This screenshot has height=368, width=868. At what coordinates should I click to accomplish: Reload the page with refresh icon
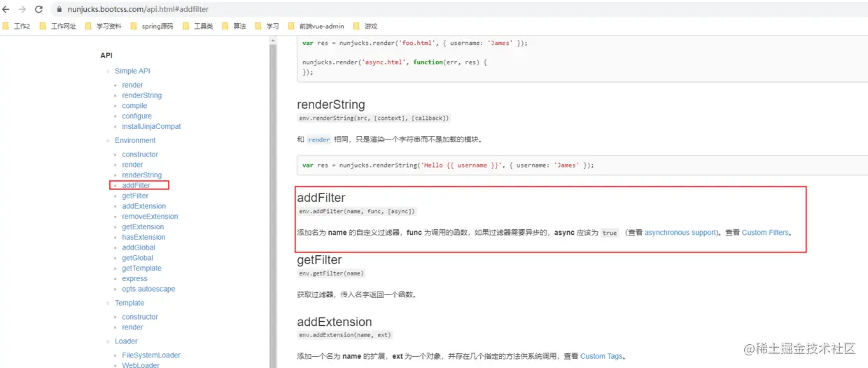click(x=38, y=9)
